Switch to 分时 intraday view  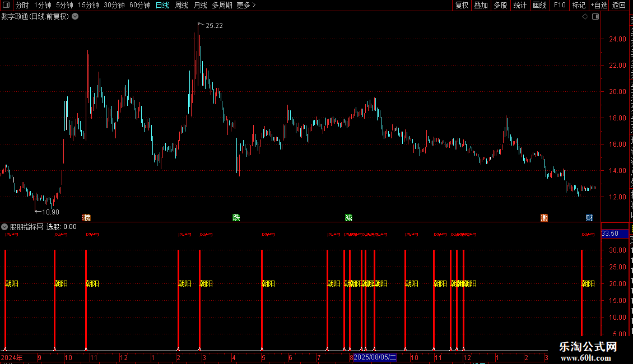click(x=22, y=5)
